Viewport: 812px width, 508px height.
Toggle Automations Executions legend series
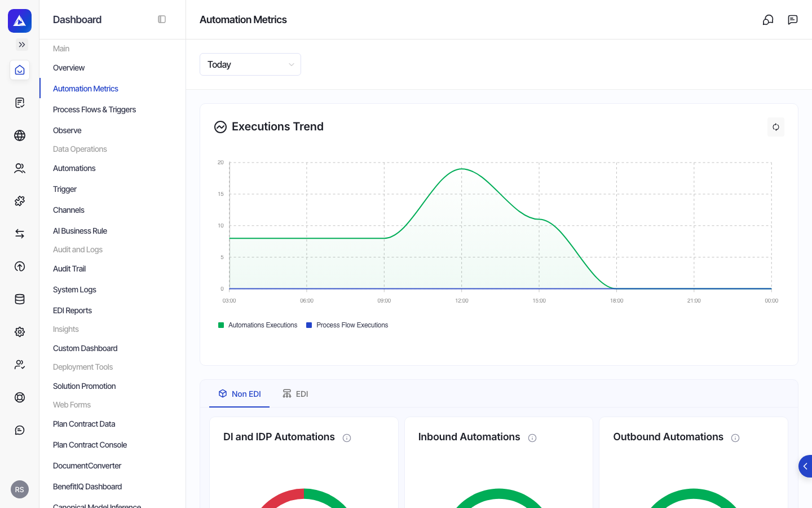click(258, 325)
